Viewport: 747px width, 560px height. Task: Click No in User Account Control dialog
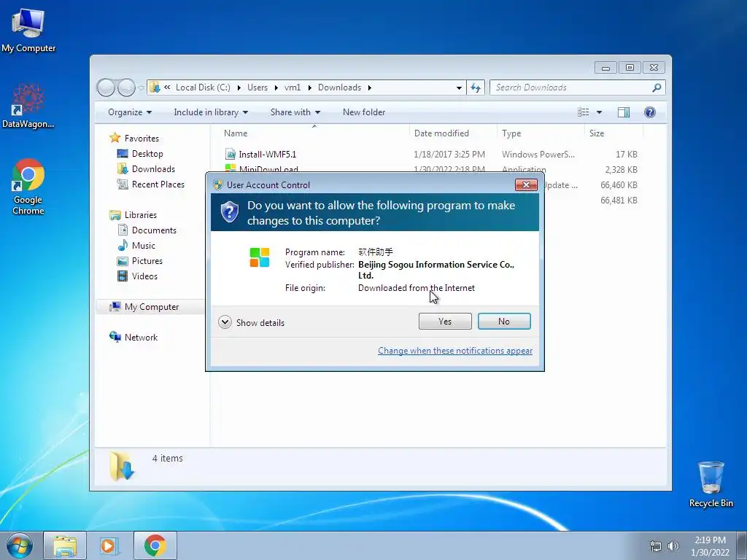(x=504, y=322)
